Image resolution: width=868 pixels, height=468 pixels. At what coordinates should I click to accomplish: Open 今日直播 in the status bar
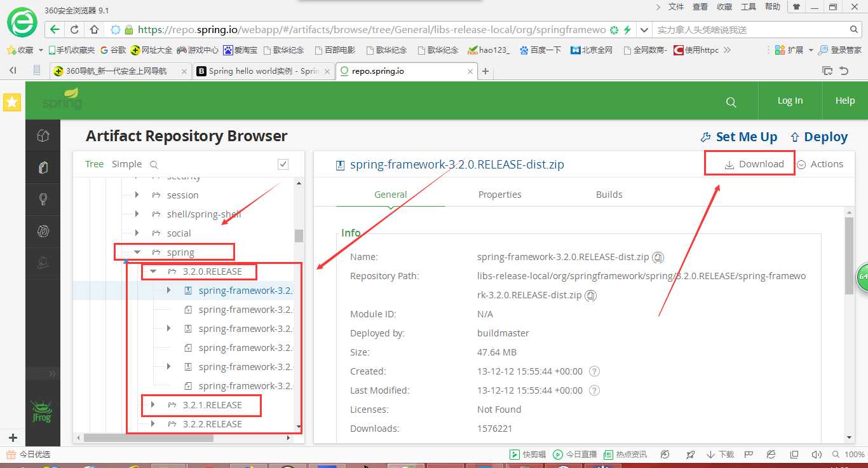pyautogui.click(x=574, y=454)
